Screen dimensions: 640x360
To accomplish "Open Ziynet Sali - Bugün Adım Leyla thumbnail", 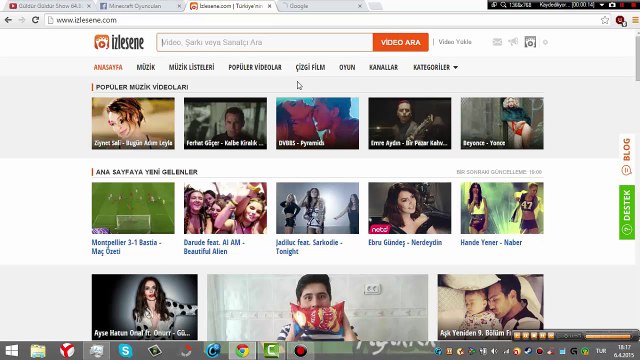I will click(133, 123).
